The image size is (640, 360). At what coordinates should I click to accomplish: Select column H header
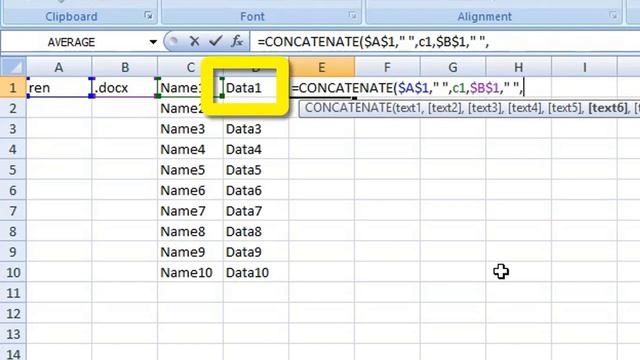pos(518,67)
